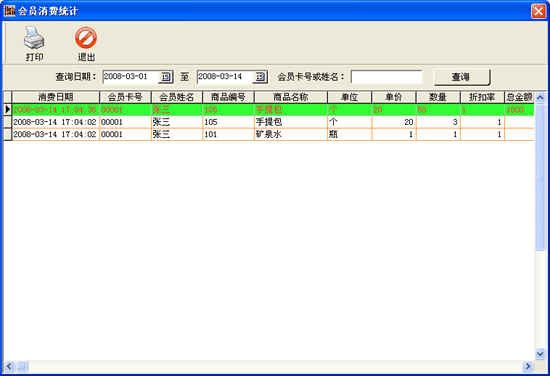Screen dimensions: 550x376
Task: Click the start date field 2008-03-01
Action: pos(130,77)
